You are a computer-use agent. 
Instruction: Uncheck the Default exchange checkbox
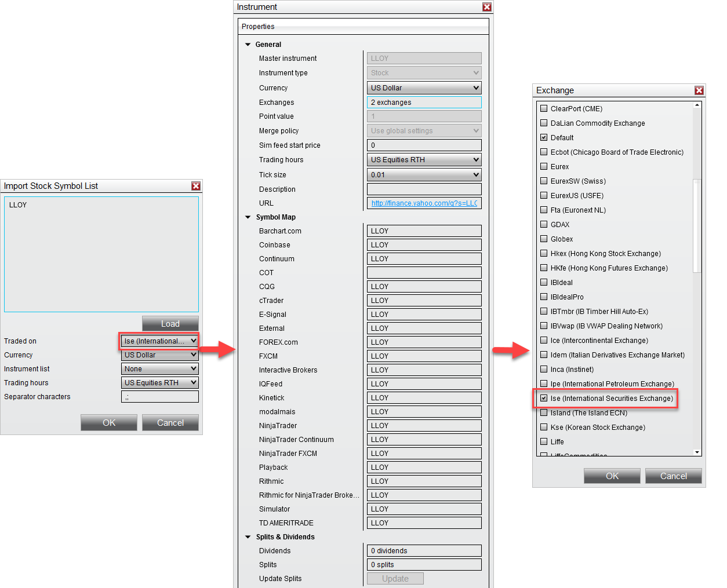[x=544, y=137]
